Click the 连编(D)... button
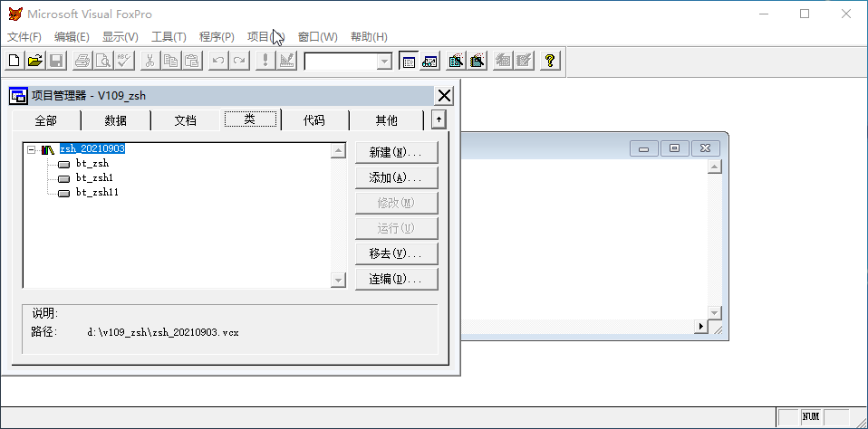 click(x=396, y=279)
